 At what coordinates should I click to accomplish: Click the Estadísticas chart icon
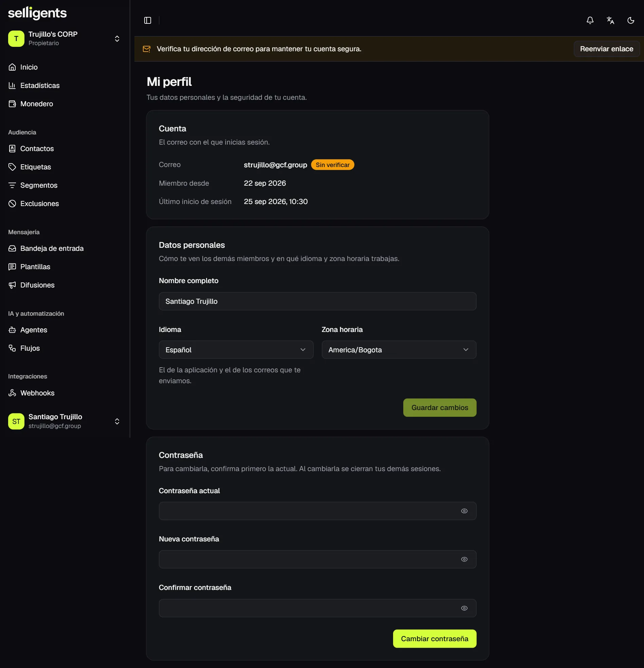12,86
